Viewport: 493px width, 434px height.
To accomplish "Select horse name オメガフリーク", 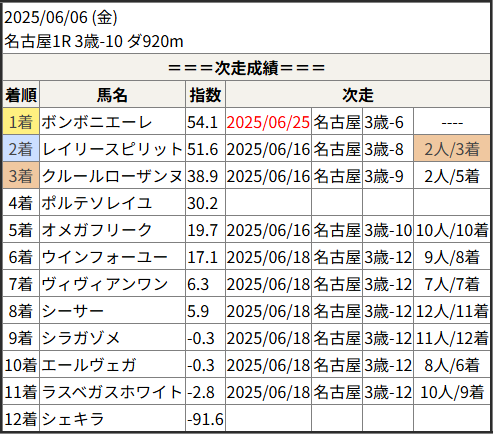I will click(x=97, y=230).
